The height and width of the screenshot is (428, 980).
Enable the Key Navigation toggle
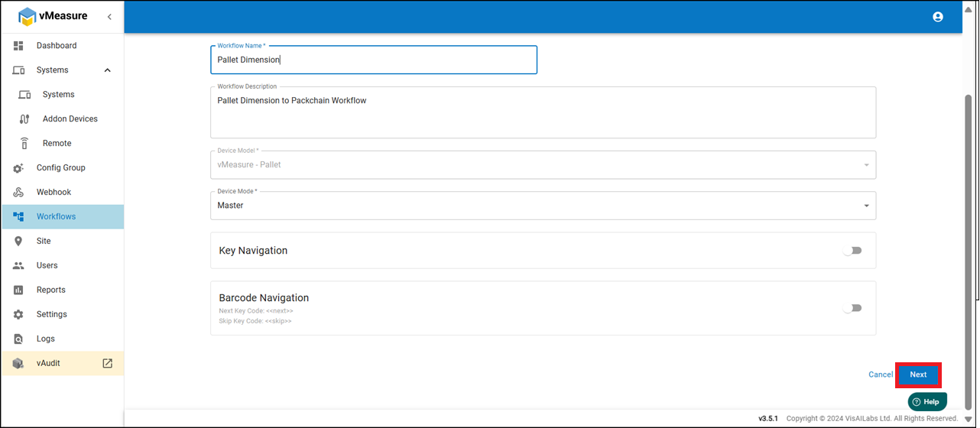852,251
